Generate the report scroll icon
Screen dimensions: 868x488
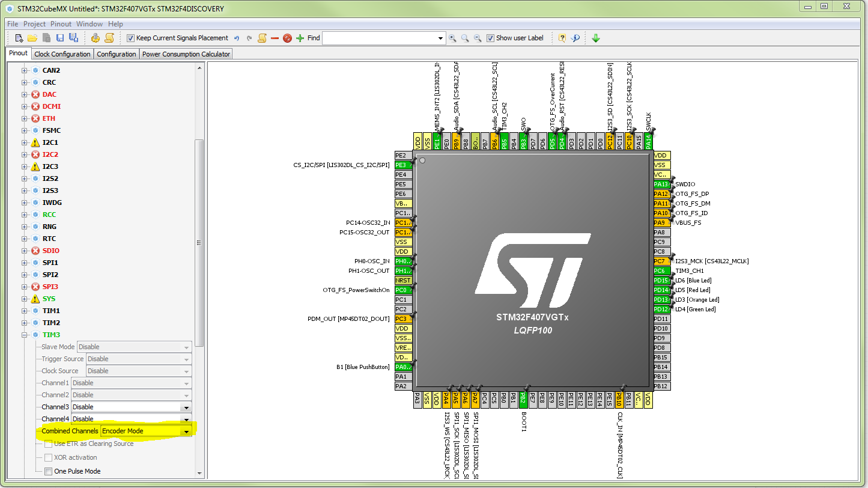tap(109, 38)
